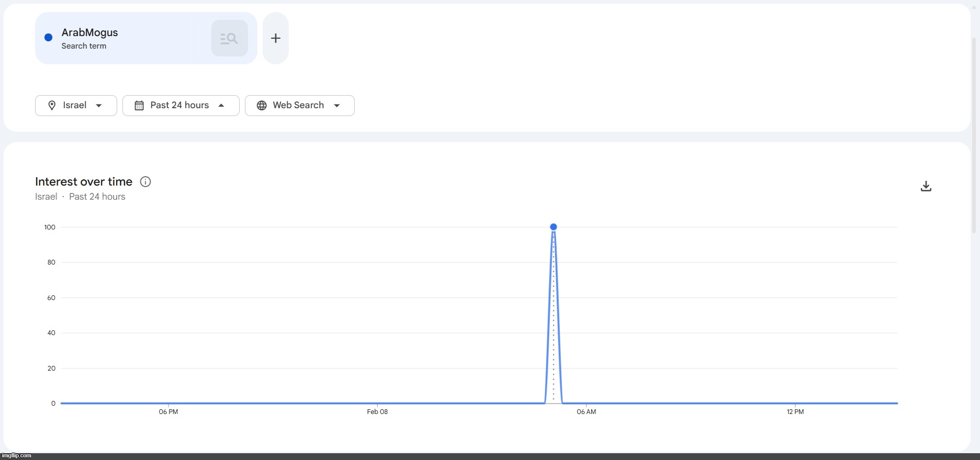This screenshot has width=980, height=460.
Task: Open the Interest over time info icon
Action: 145,182
